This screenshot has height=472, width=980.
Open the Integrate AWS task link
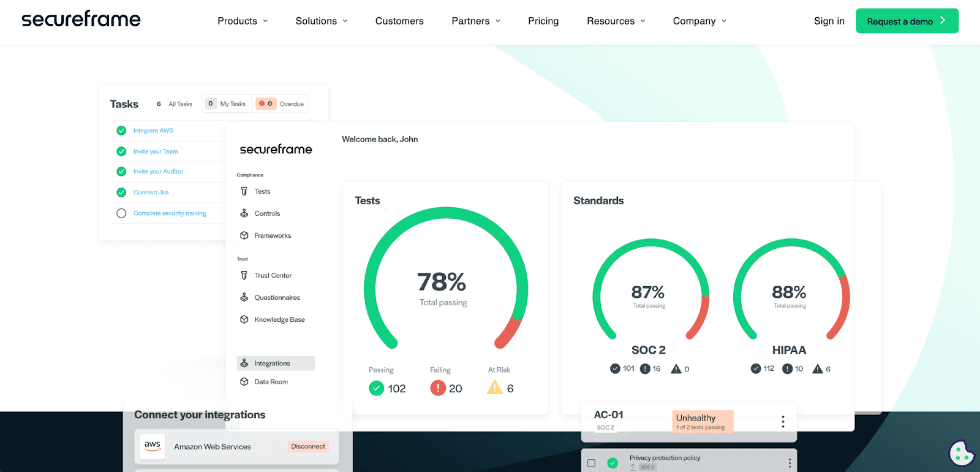pos(153,131)
